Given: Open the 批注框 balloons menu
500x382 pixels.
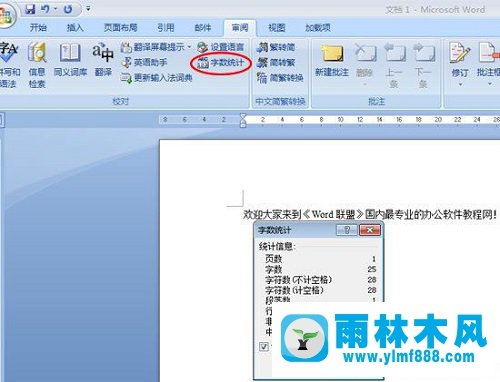Looking at the screenshot, I should (x=489, y=63).
